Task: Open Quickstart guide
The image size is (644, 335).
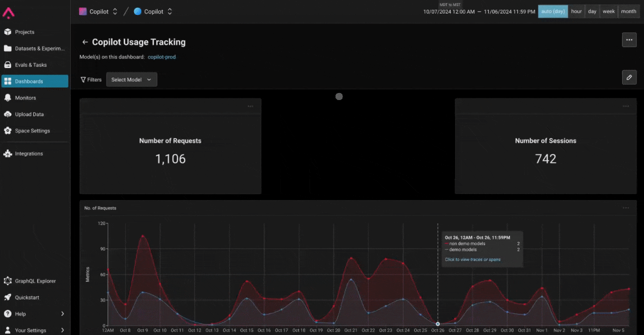Action: 35,297
